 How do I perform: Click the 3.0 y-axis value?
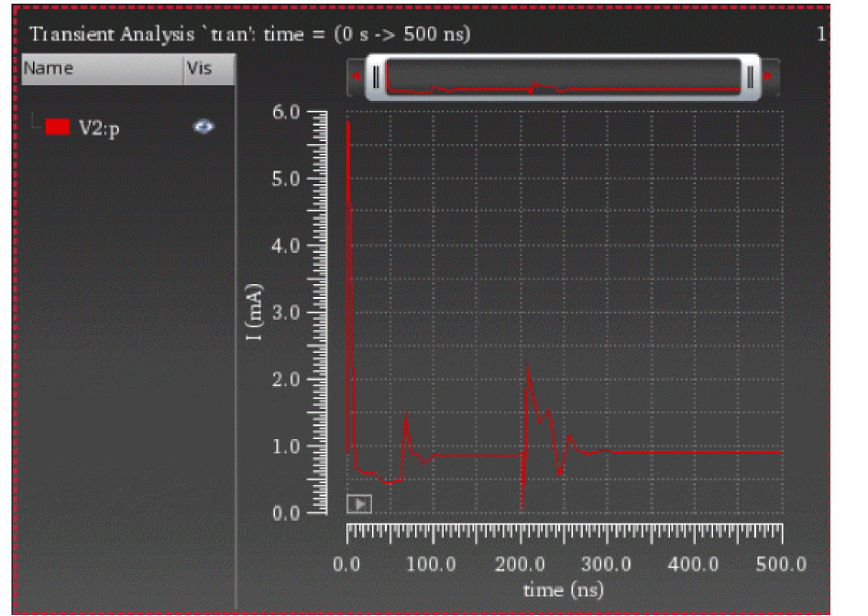coord(286,313)
